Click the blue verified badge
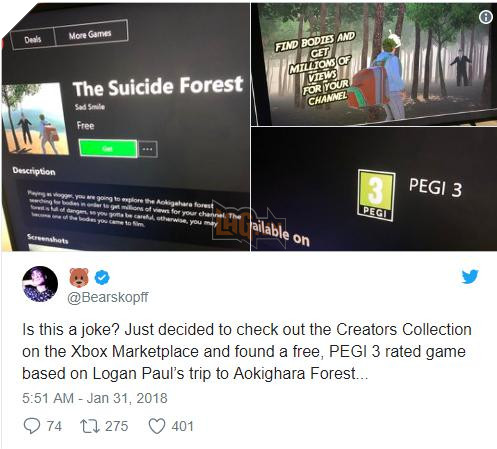497x449 pixels. tap(102, 277)
